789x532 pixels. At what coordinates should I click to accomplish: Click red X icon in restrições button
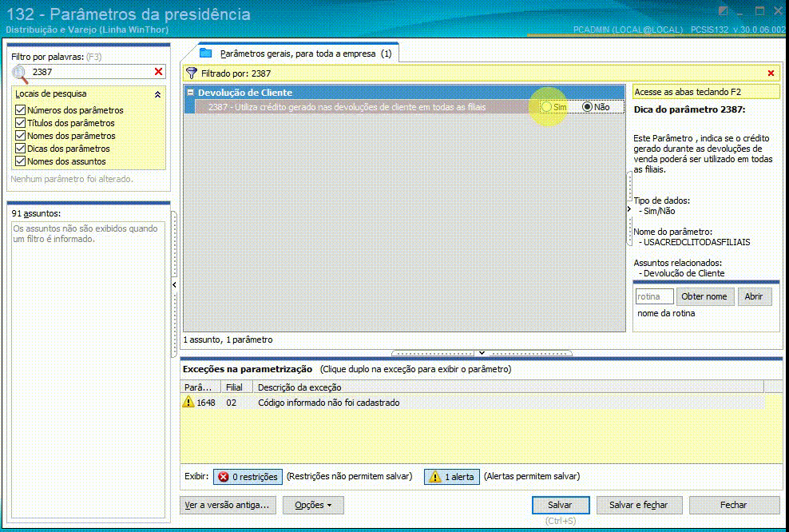click(224, 477)
